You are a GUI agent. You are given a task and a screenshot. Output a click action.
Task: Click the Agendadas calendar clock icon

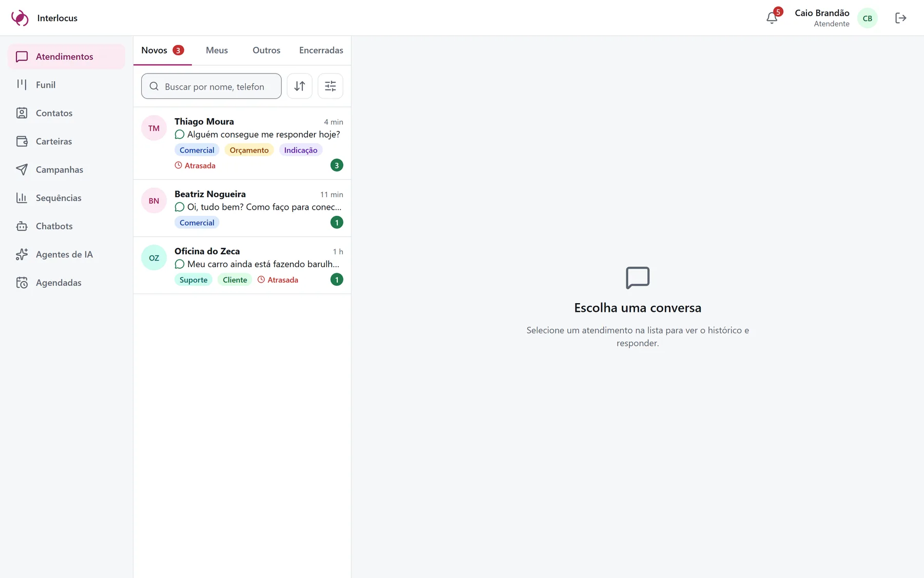(22, 282)
